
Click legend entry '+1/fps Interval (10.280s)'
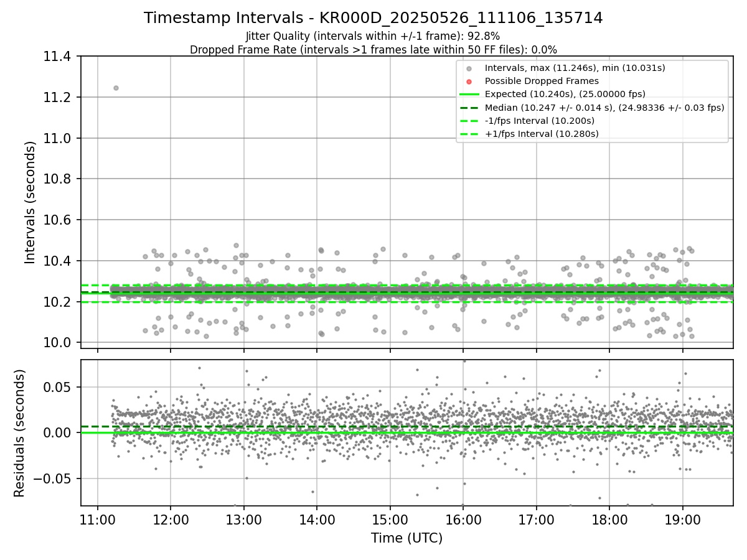(542, 134)
